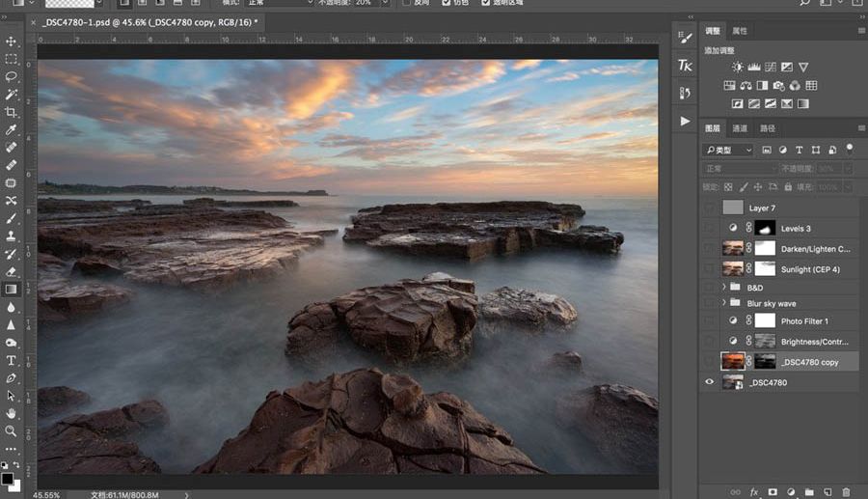Open the gradient opacity dropdown arrow

coord(385,3)
